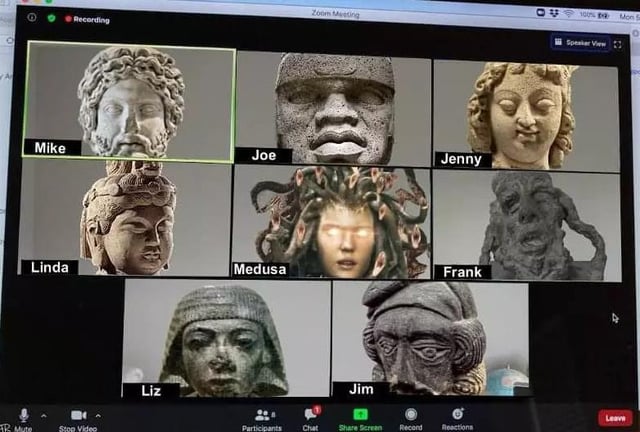Leave the meeting
This screenshot has width=640, height=432.
pos(615,418)
